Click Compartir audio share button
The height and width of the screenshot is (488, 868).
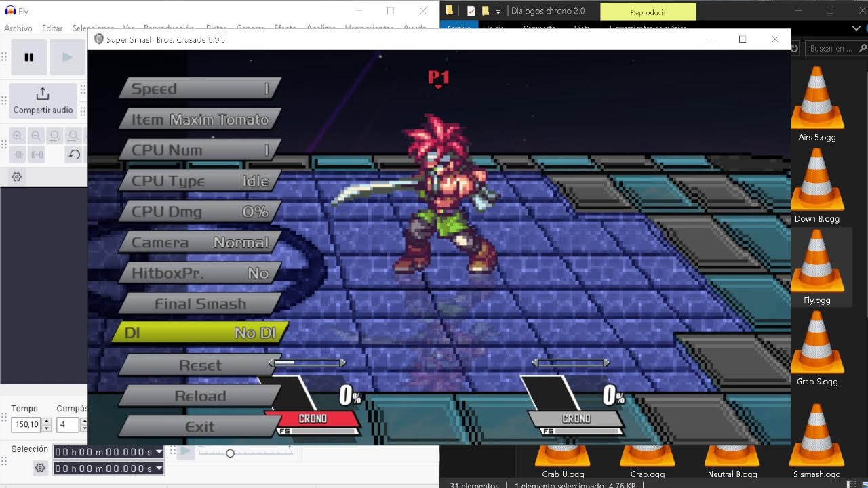(x=43, y=100)
